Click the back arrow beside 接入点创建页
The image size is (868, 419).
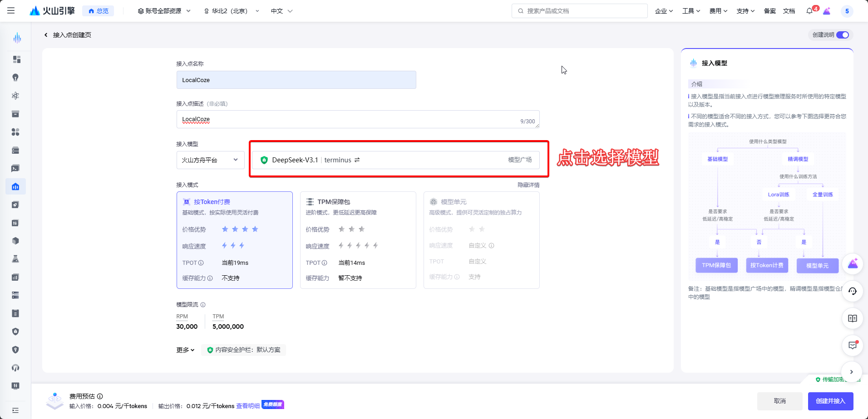tap(46, 35)
